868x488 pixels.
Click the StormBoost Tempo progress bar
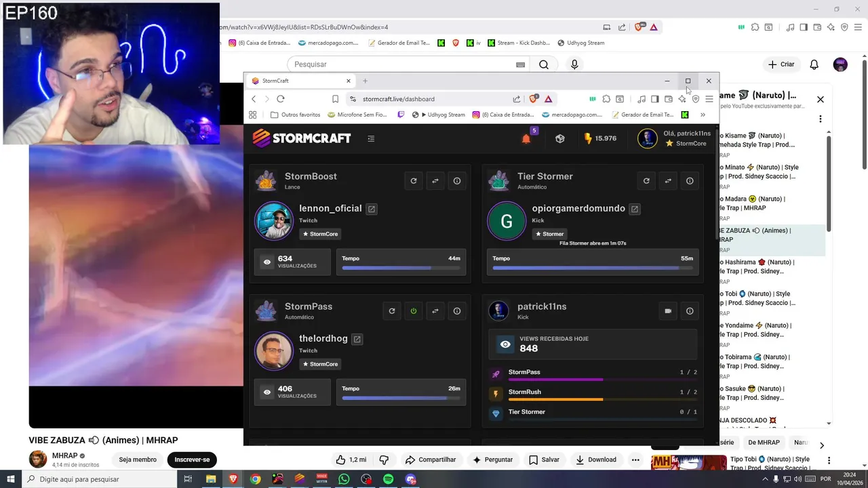click(401, 268)
